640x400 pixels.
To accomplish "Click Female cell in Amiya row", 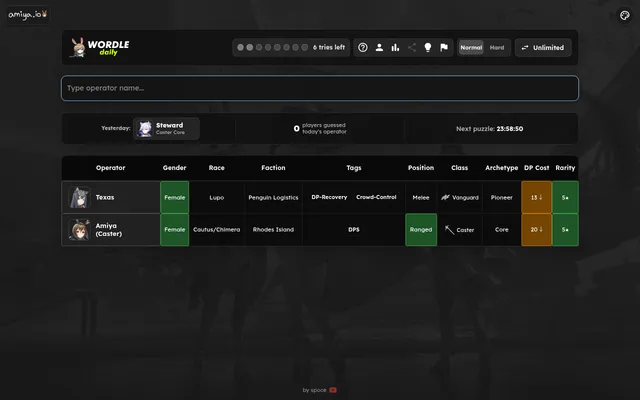I will 174,229.
